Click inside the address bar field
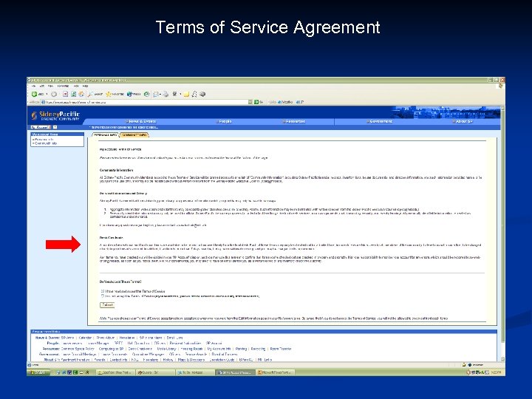Screen dimensions: 532x399 point(145,102)
